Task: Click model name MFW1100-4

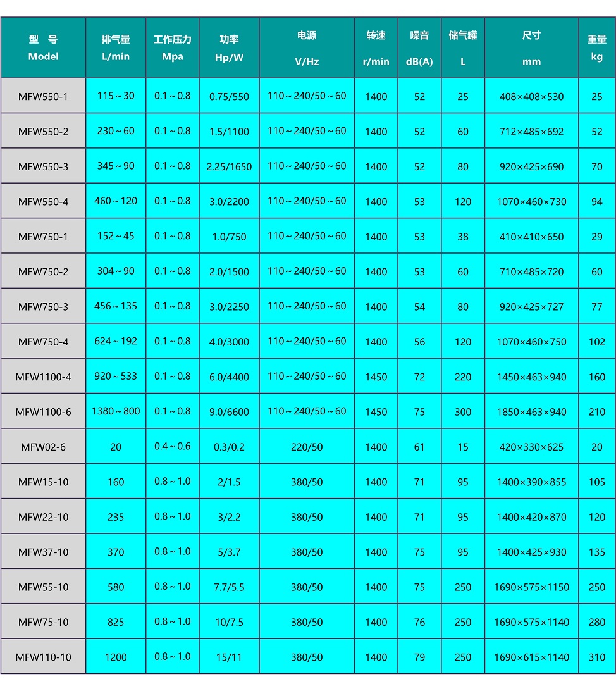Action: (x=43, y=377)
